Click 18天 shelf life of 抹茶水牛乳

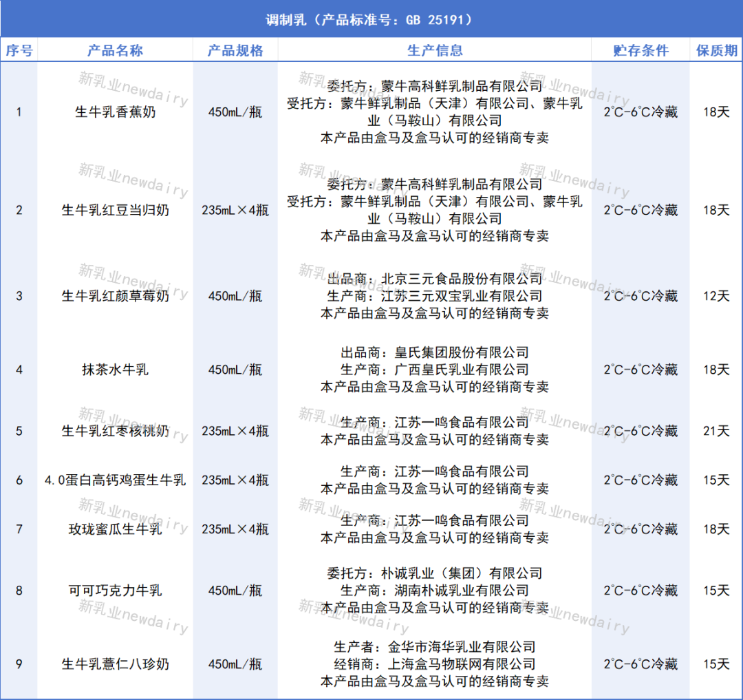coord(716,370)
